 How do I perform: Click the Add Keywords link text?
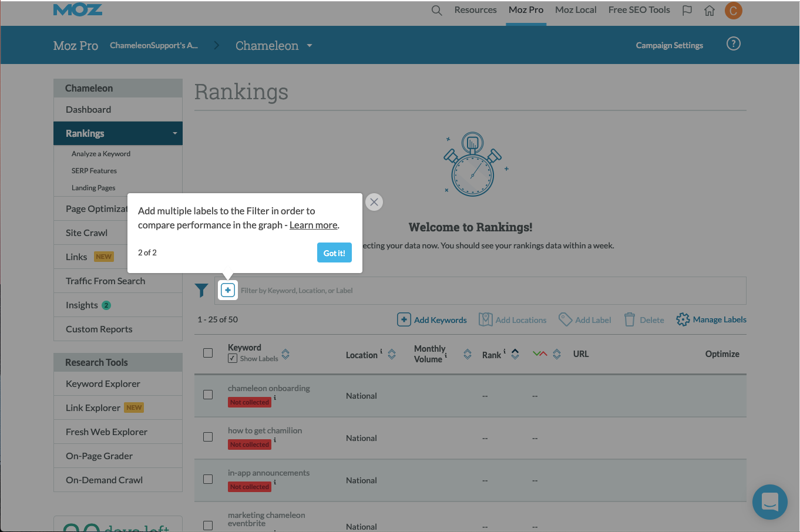(x=441, y=320)
